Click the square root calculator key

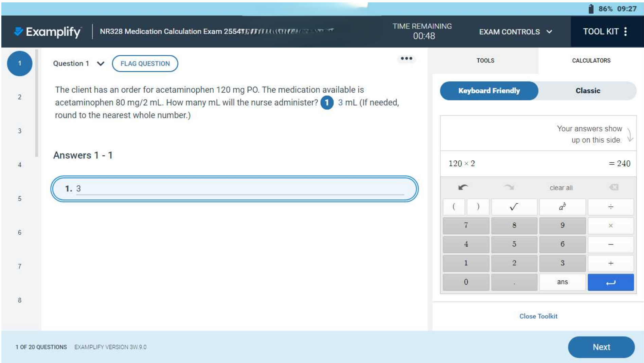coord(514,207)
